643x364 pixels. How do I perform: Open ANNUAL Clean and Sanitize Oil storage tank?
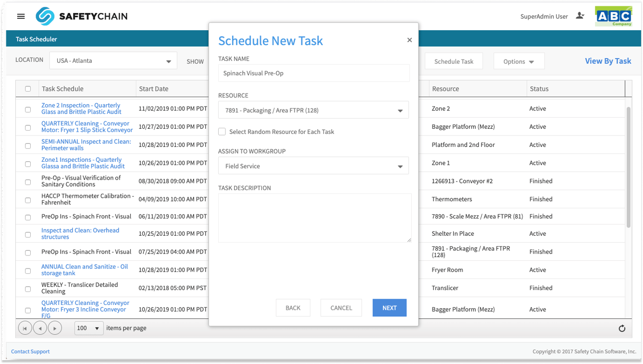point(85,270)
